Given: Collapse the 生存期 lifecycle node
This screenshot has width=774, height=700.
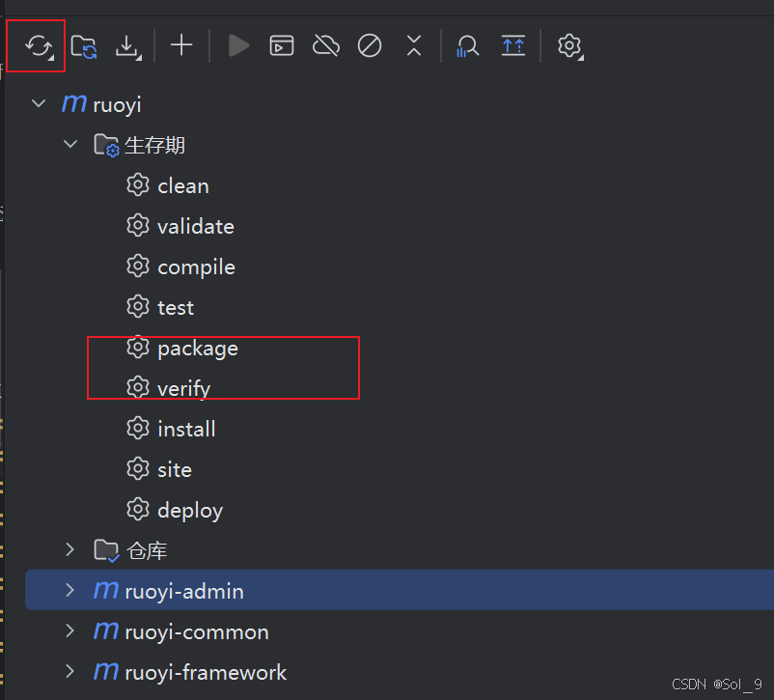Looking at the screenshot, I should (69, 144).
